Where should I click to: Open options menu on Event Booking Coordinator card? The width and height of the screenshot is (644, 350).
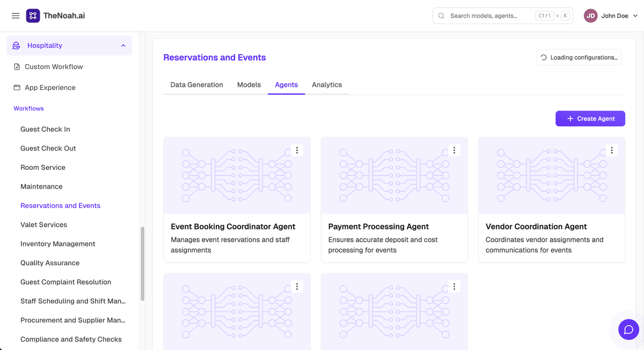(297, 151)
